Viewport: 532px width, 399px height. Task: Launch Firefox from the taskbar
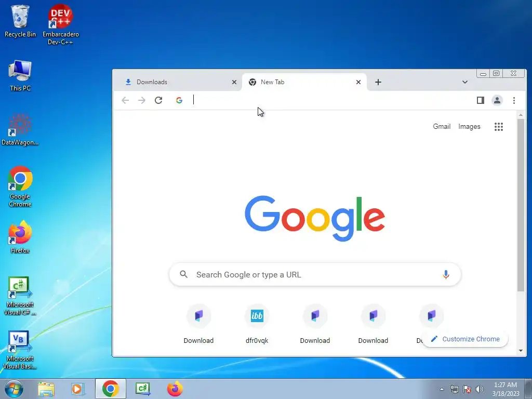point(175,389)
